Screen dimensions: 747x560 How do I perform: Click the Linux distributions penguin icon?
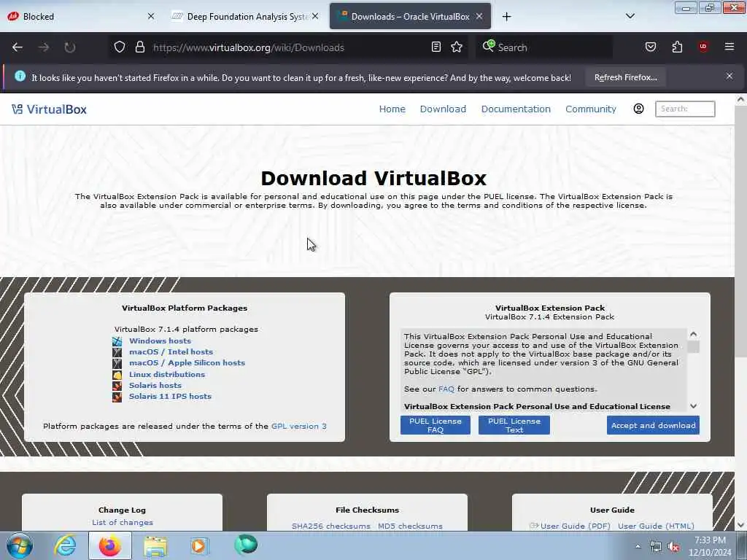click(x=117, y=374)
